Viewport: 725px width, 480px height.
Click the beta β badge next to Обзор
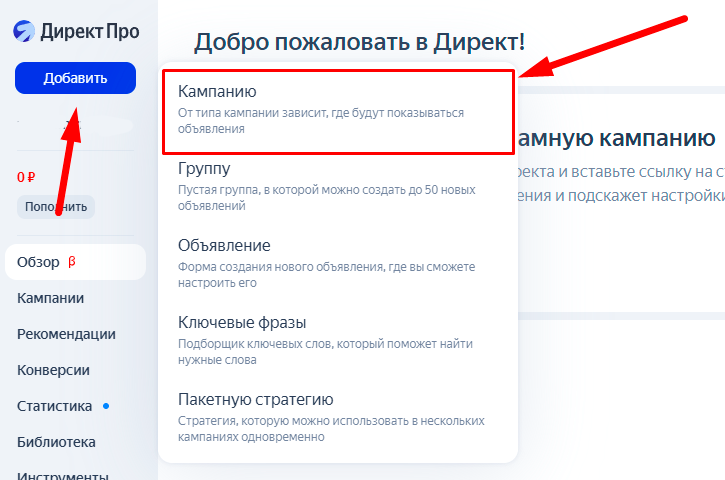pos(72,262)
